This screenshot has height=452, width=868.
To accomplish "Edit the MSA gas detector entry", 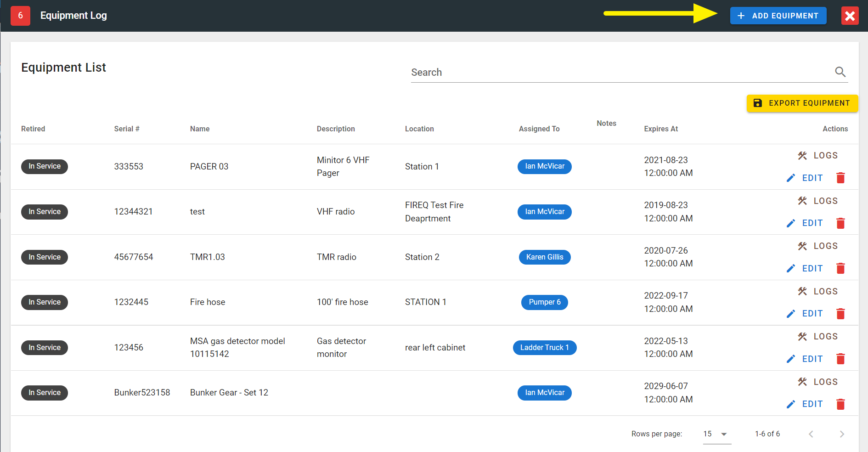I will 805,359.
